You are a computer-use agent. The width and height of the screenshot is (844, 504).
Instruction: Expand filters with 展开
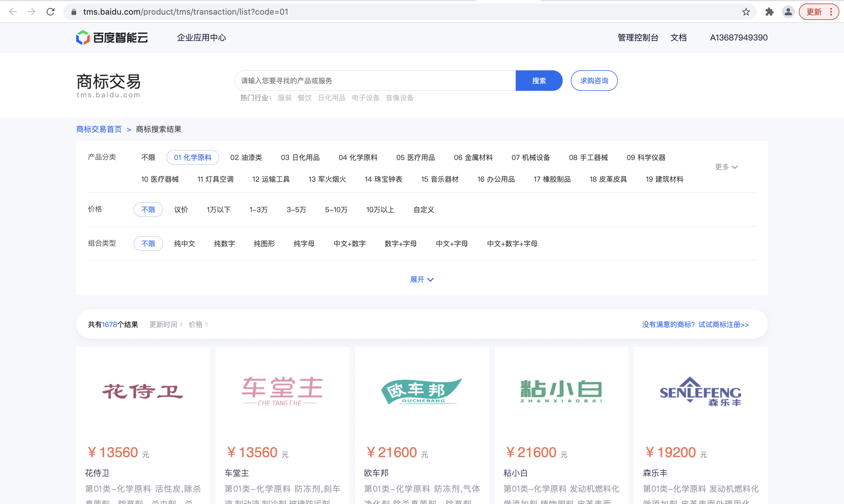[421, 280]
